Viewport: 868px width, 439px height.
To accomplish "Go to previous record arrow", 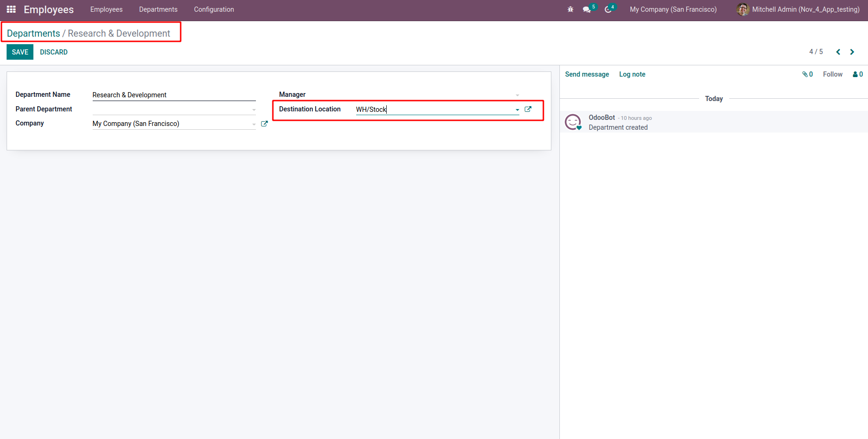I will [x=838, y=52].
